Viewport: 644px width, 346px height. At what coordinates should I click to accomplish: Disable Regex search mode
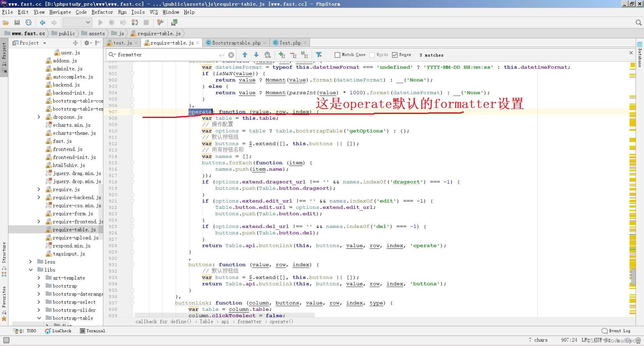pos(395,55)
